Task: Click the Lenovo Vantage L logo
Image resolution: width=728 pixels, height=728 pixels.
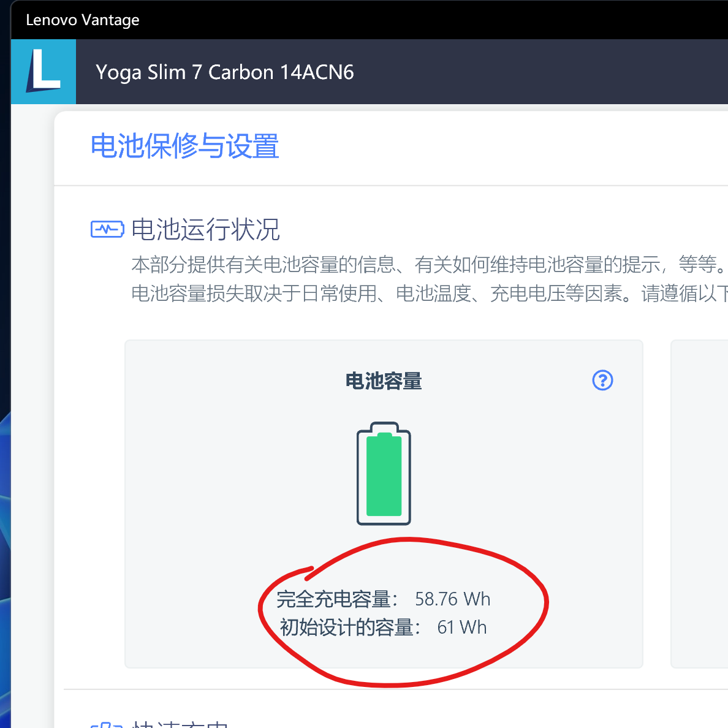Action: tap(44, 72)
